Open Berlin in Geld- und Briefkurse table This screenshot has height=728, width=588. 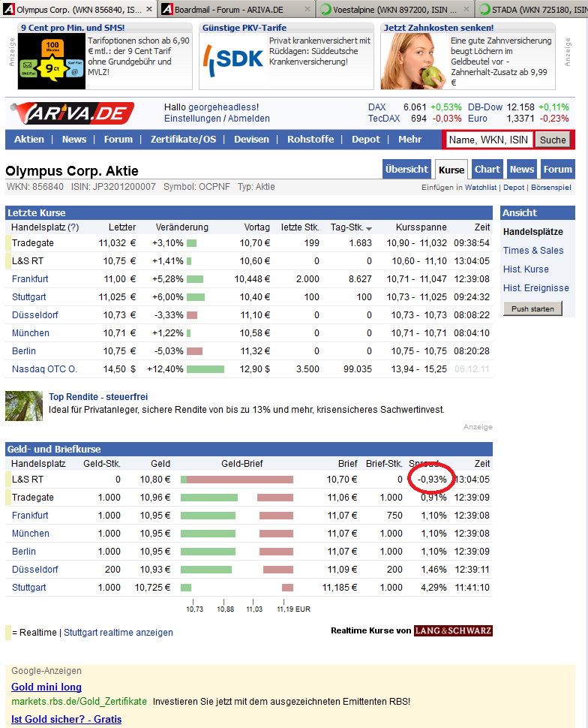[x=24, y=552]
